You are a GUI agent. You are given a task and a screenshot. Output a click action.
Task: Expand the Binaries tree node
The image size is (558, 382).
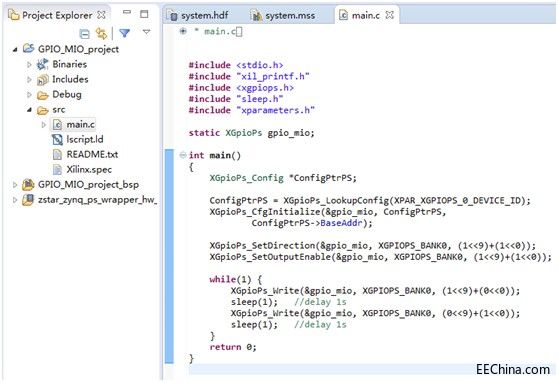click(30, 64)
